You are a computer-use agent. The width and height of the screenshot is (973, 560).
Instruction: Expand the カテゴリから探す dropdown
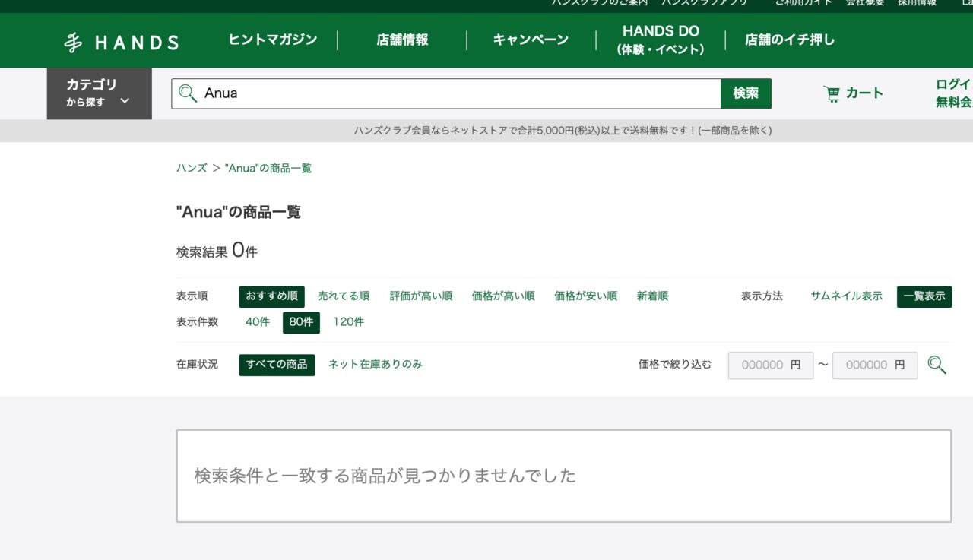[99, 93]
